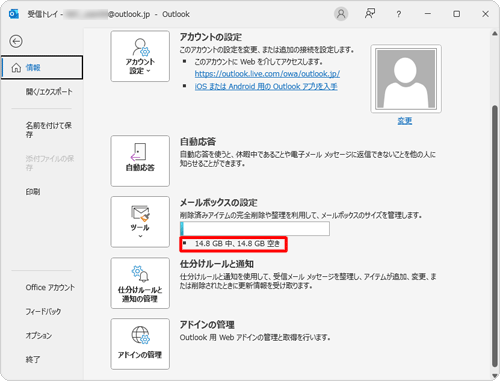
Task: Click the feedback person icon in title bar
Action: pos(370,14)
